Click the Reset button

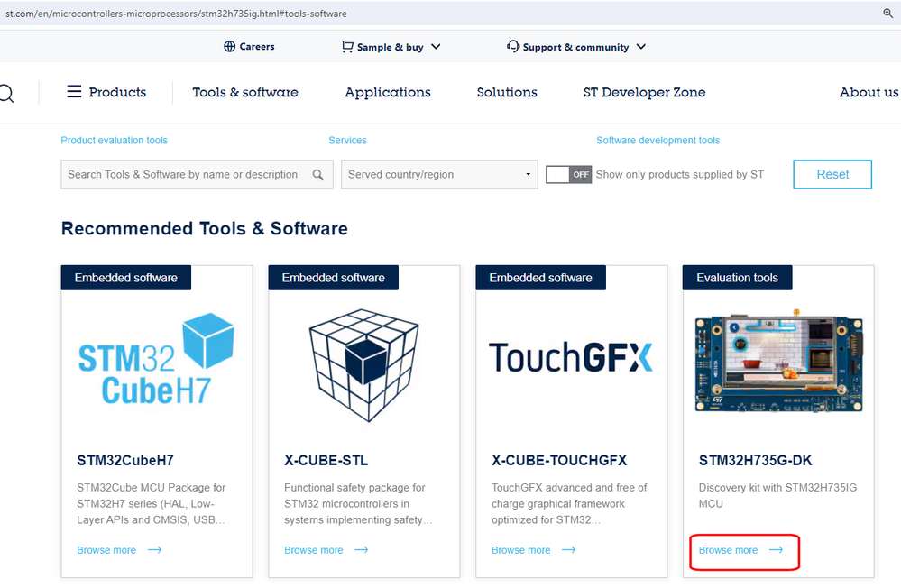click(832, 175)
